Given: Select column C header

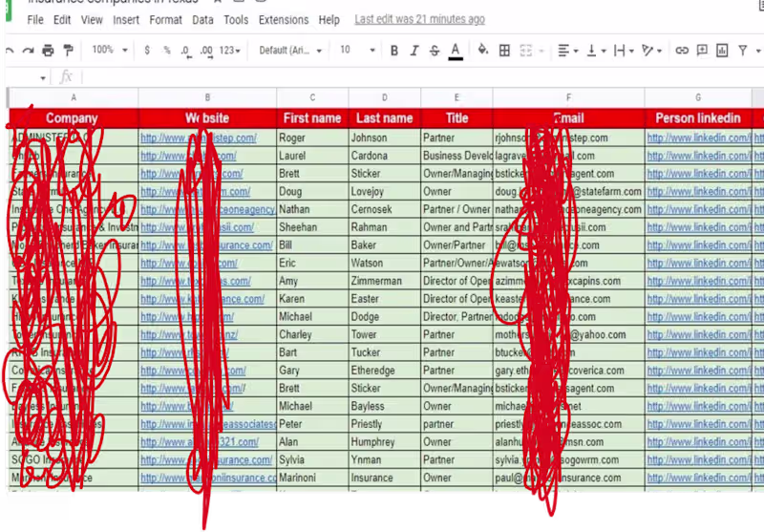Looking at the screenshot, I should click(x=312, y=97).
